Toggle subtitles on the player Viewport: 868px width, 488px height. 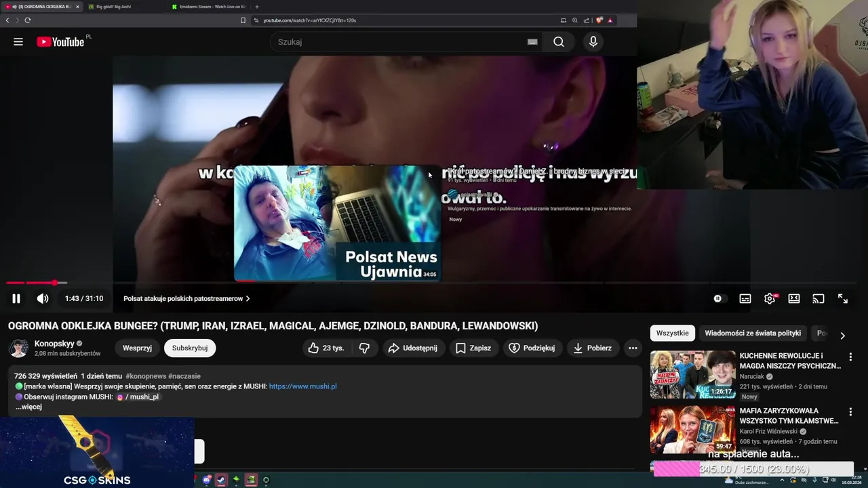745,298
